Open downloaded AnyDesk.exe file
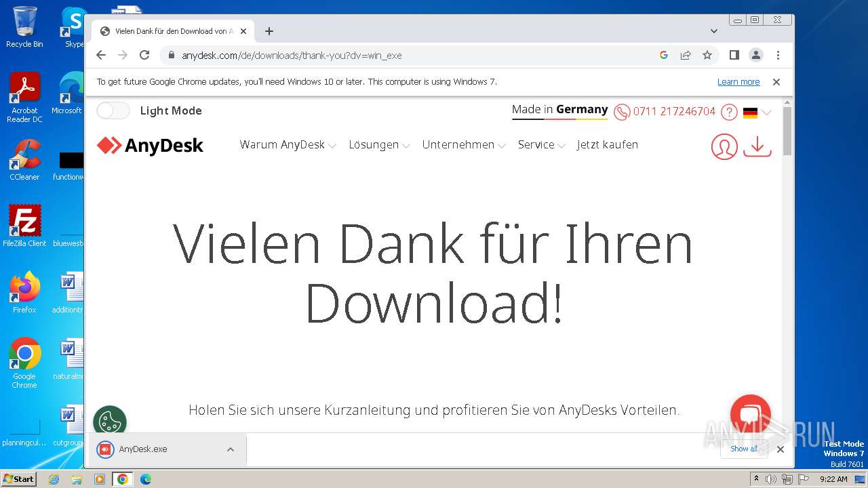Image resolution: width=868 pixels, height=488 pixels. tap(142, 449)
